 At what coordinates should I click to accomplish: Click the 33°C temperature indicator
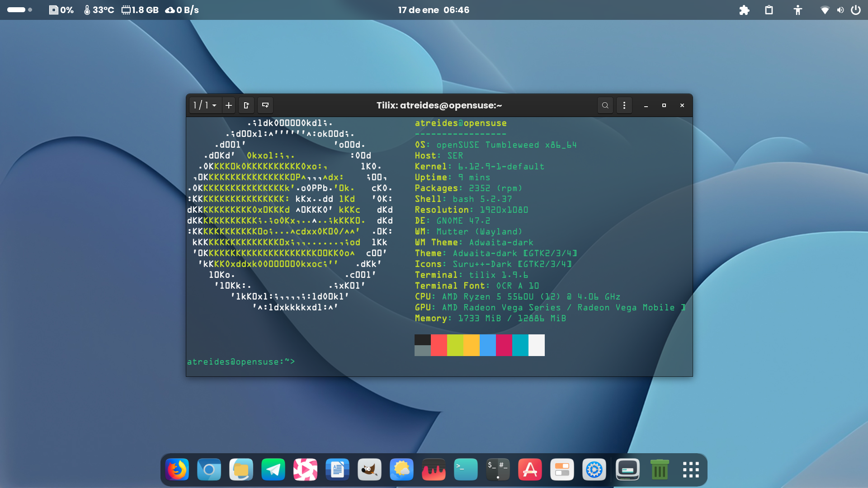coord(99,10)
